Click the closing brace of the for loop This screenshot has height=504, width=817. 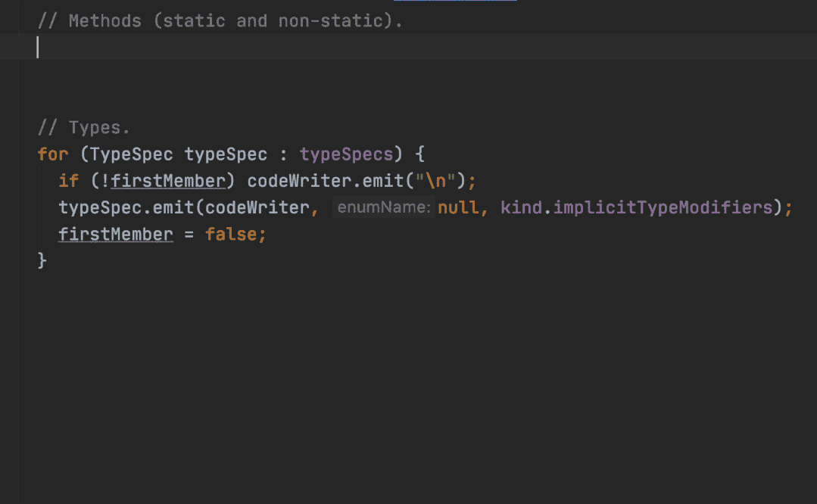(x=42, y=260)
